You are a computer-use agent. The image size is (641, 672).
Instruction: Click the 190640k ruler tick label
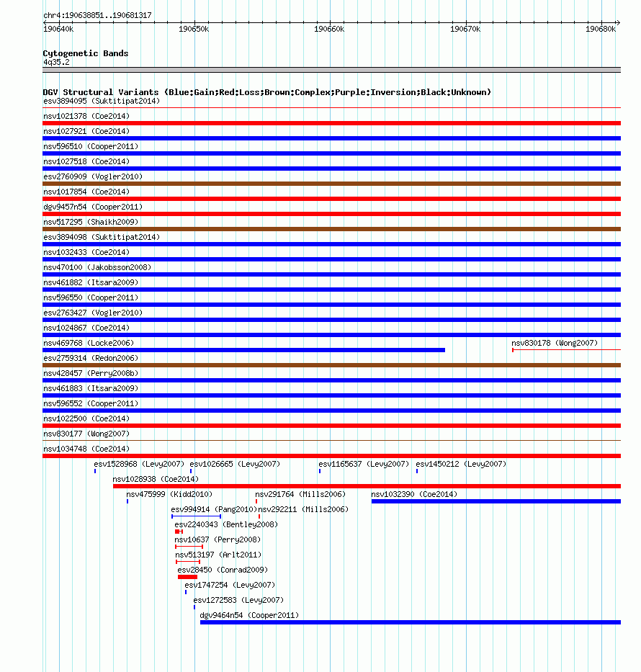coord(58,29)
